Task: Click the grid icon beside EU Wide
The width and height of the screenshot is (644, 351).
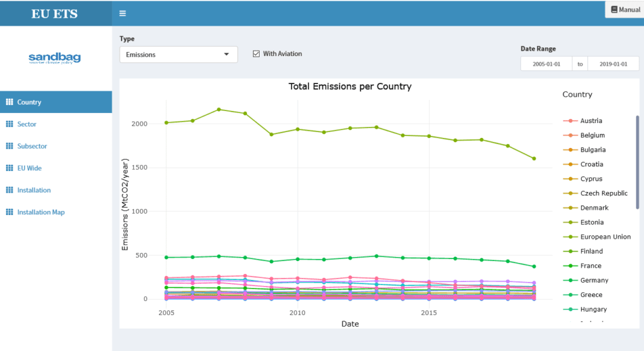Action: 9,168
